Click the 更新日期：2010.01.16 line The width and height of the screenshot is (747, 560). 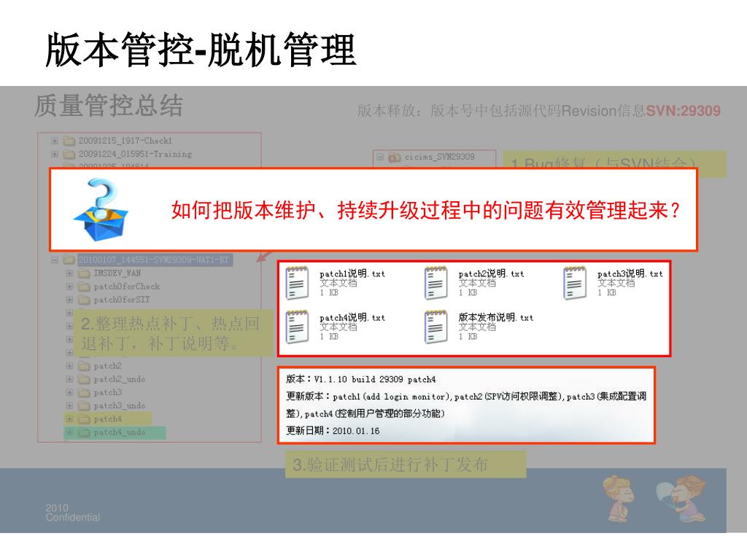pos(333,431)
